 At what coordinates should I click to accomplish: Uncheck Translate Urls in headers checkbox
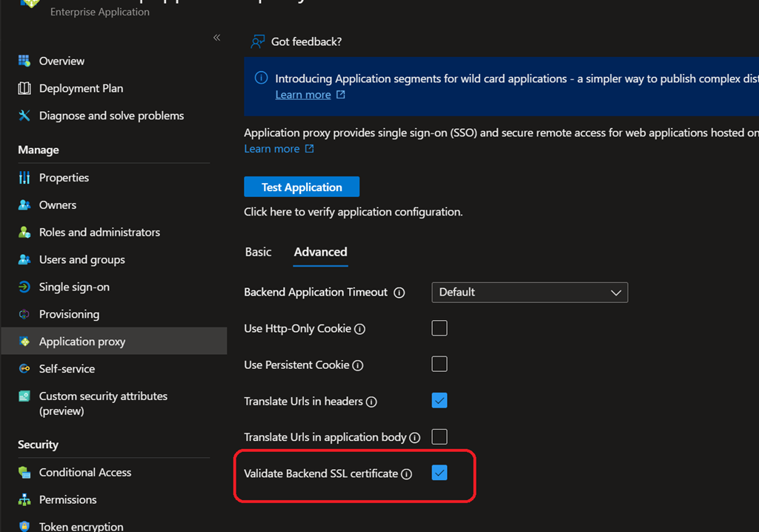(440, 401)
